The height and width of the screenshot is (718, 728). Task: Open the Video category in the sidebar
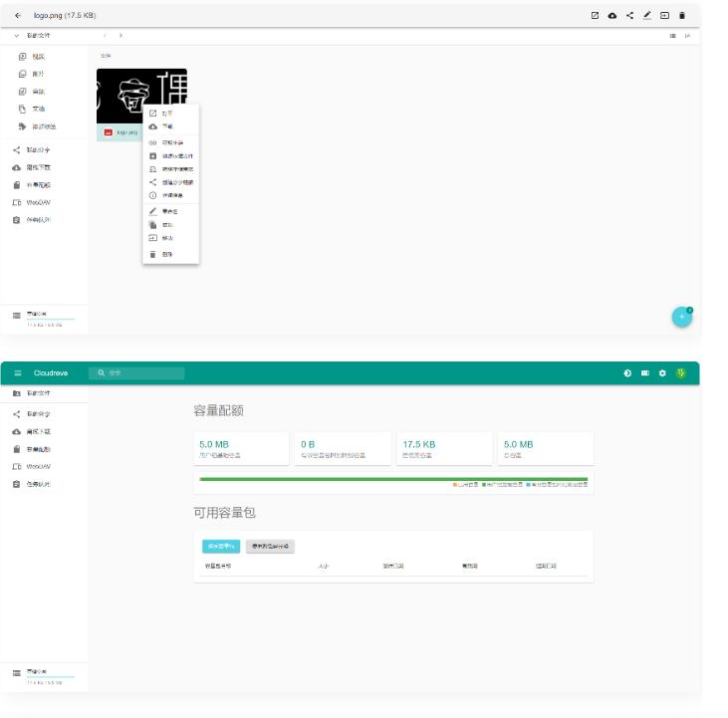(x=37, y=57)
